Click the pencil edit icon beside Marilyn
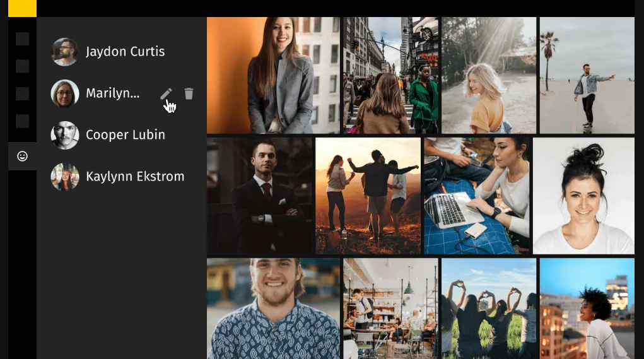Screen dimensions: 644x359 (165, 94)
